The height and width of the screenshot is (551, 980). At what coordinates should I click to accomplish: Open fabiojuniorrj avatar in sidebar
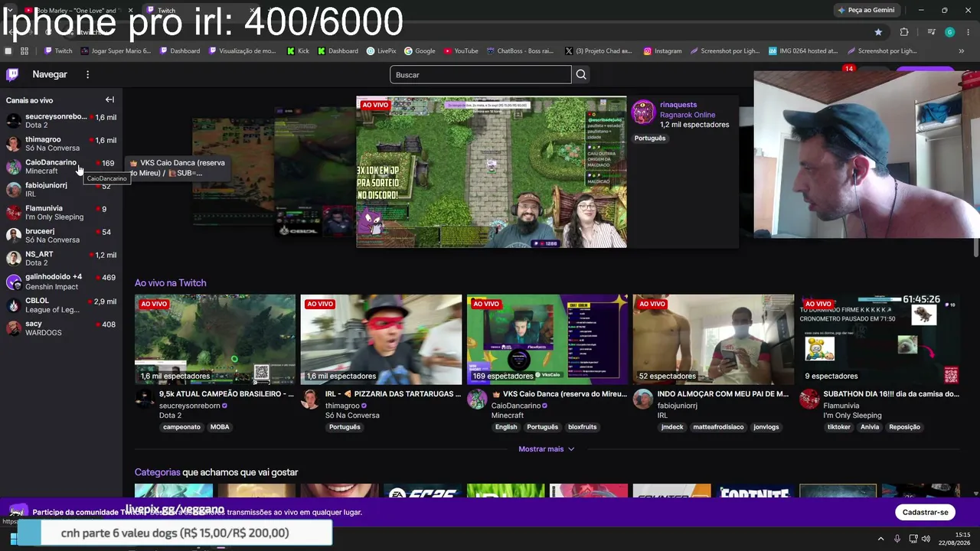[x=14, y=190]
